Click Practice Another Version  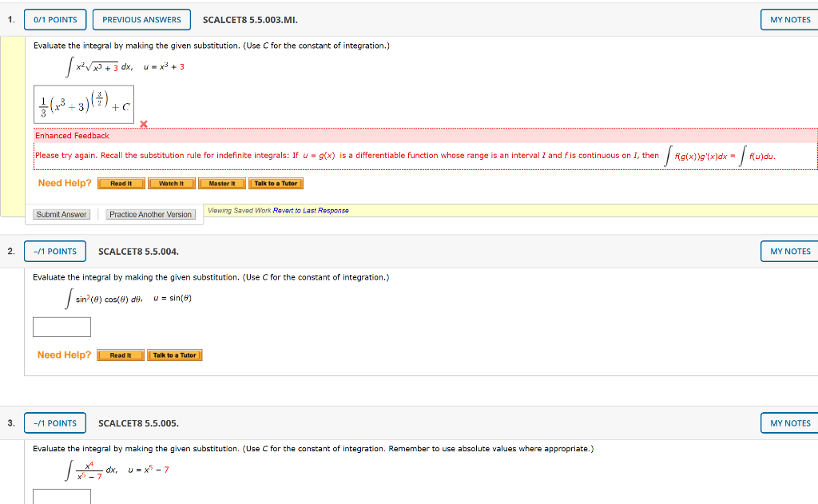coord(150,214)
